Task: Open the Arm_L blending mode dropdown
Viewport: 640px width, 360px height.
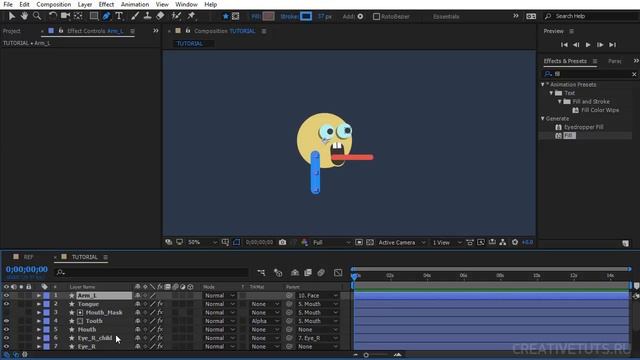Action: click(x=220, y=296)
